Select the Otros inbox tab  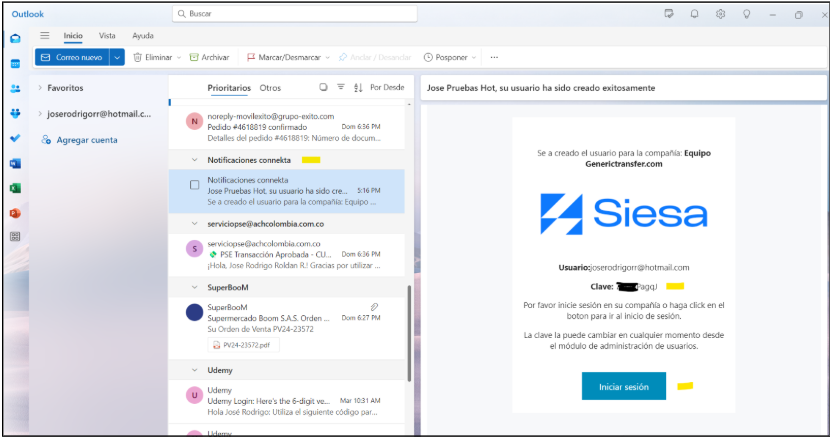(x=270, y=88)
